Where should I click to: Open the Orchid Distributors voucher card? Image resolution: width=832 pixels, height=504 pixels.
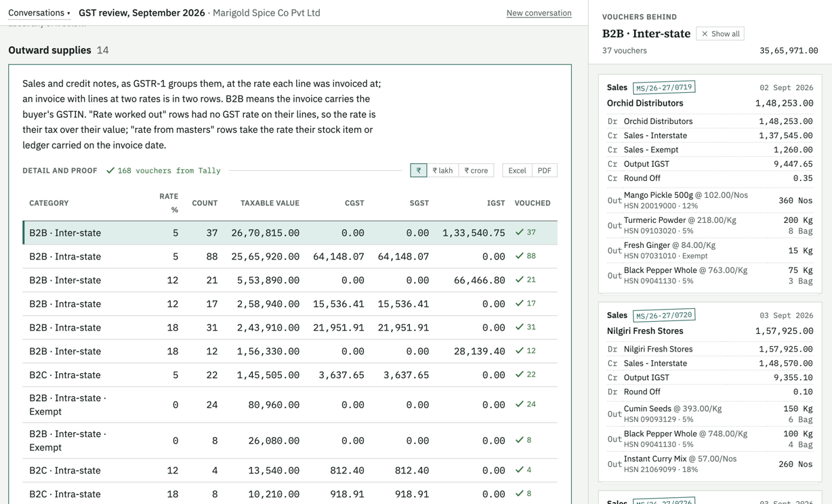710,184
